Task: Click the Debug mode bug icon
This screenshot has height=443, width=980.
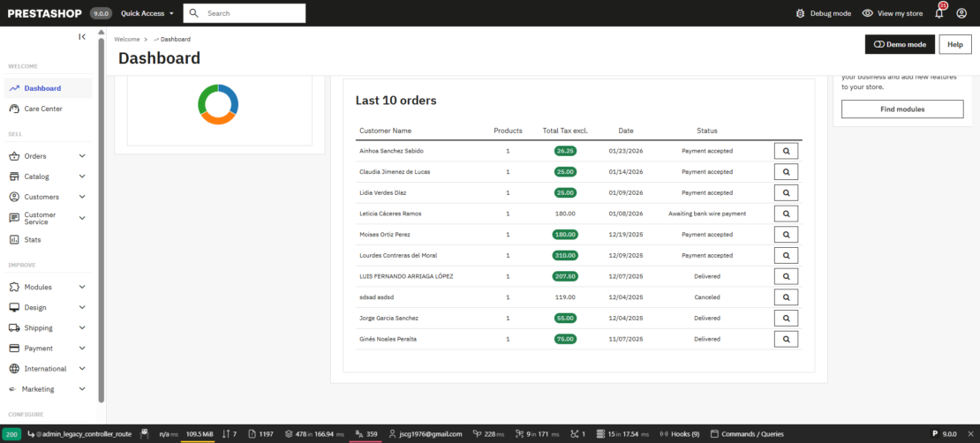Action: pos(800,13)
